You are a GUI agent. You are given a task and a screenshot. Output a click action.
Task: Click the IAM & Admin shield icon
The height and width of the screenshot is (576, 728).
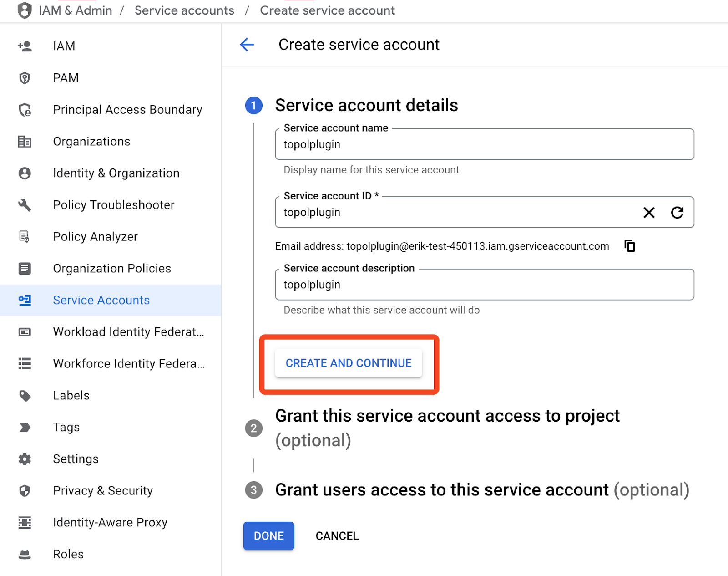pos(25,10)
